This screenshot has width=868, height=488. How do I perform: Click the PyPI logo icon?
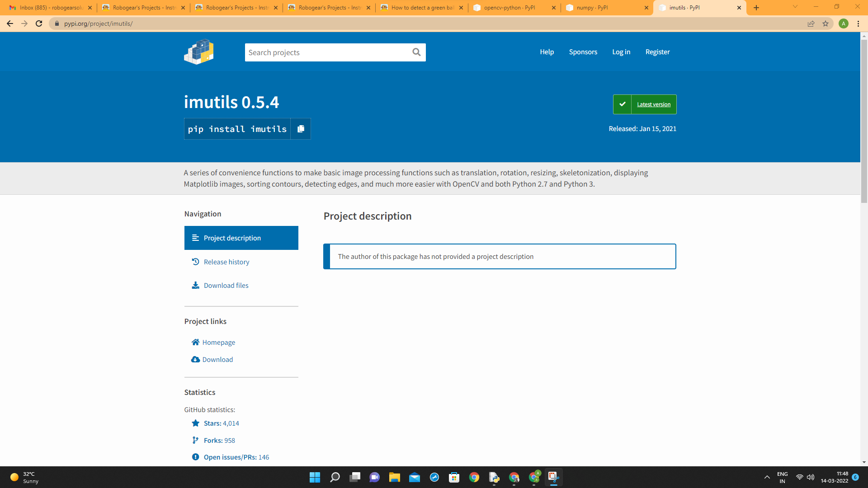pyautogui.click(x=199, y=52)
